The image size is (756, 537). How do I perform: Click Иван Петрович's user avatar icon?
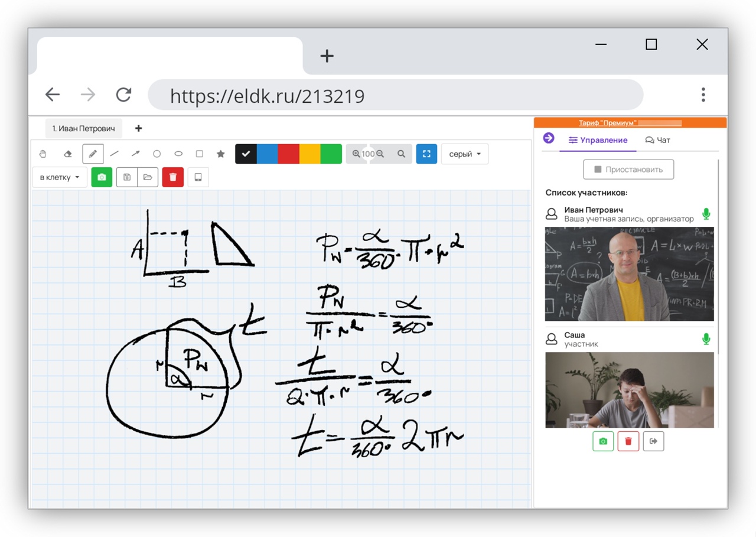pyautogui.click(x=552, y=214)
